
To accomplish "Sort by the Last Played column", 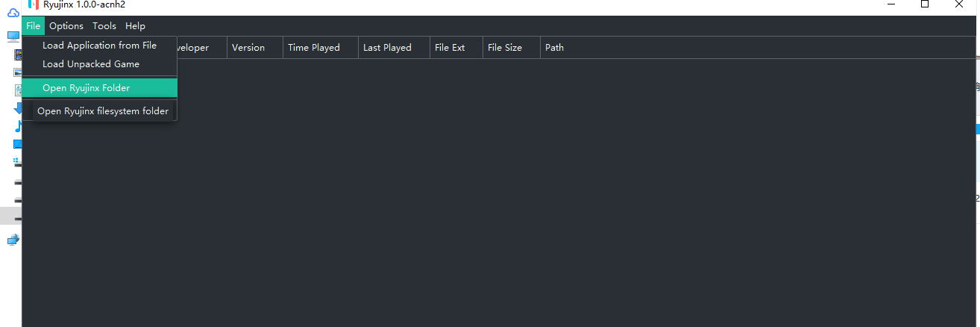I will tap(394, 48).
